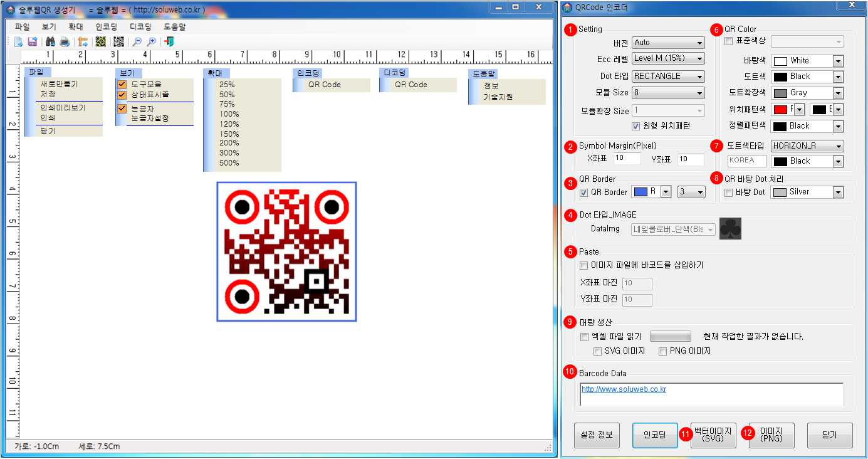Open the 파일 menu in menu bar
Screen dimensions: 868x459
click(x=23, y=27)
